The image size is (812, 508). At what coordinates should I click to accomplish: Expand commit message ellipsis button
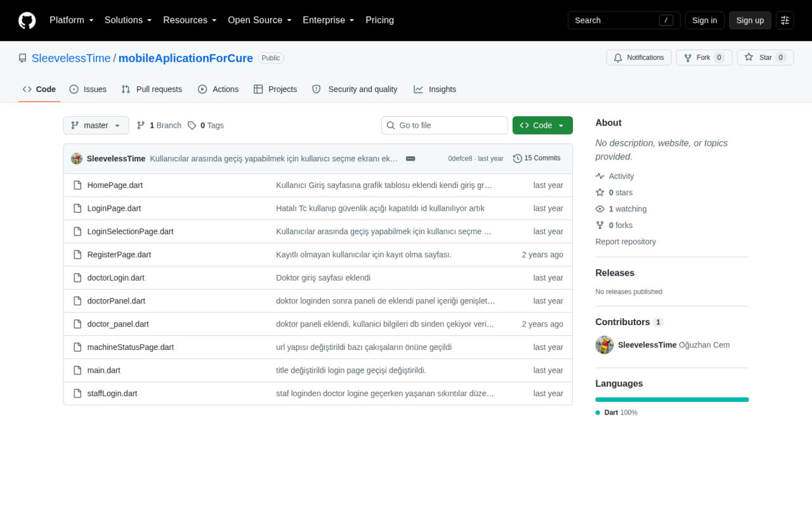coord(410,158)
